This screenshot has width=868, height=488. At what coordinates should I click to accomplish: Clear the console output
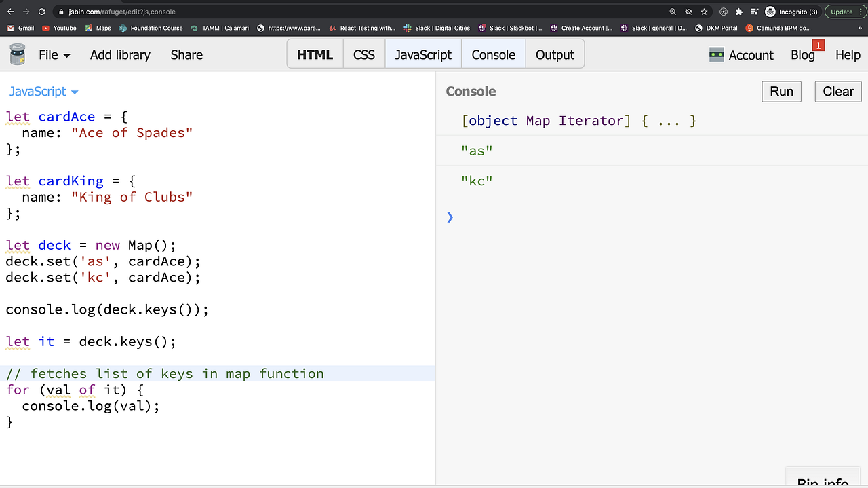click(837, 91)
